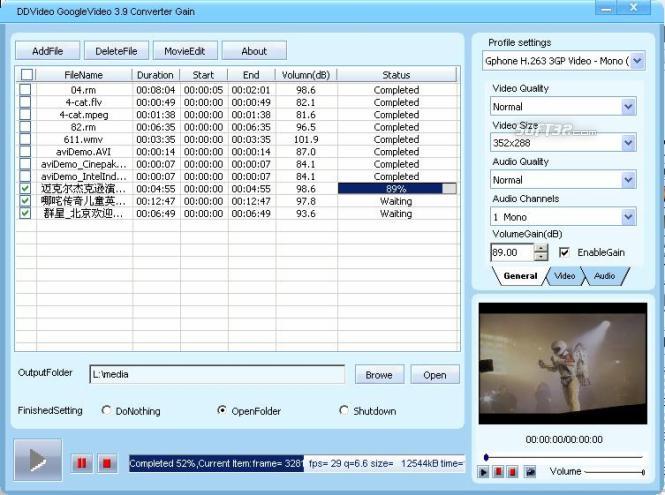Viewport: 665px width, 495px height.
Task: Select the aviDemo_IntelInd file name
Action: [x=84, y=176]
